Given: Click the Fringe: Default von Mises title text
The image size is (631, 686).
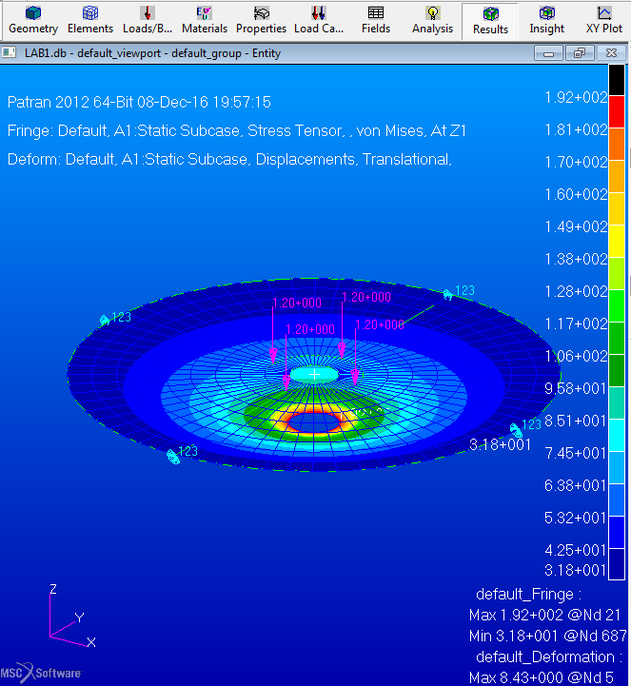Looking at the screenshot, I should click(237, 130).
